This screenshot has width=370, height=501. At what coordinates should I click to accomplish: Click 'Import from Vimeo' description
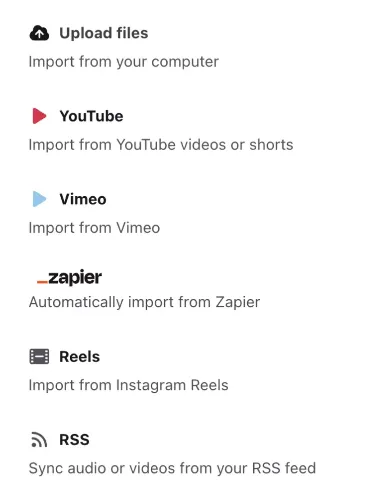click(x=94, y=228)
